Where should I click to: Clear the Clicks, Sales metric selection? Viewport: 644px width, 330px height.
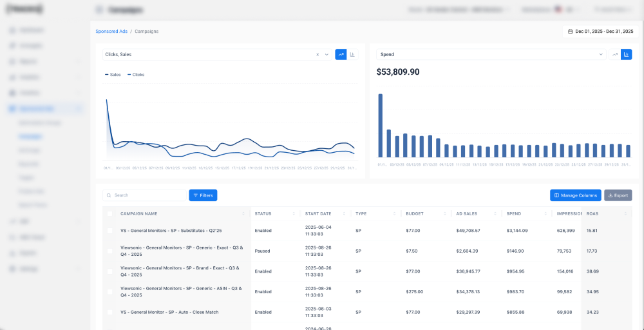tap(317, 54)
